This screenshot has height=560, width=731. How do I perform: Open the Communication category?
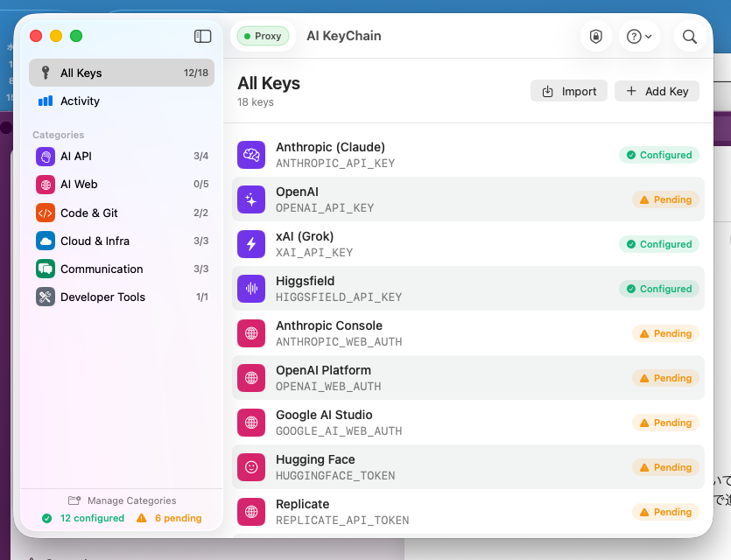pyautogui.click(x=102, y=269)
